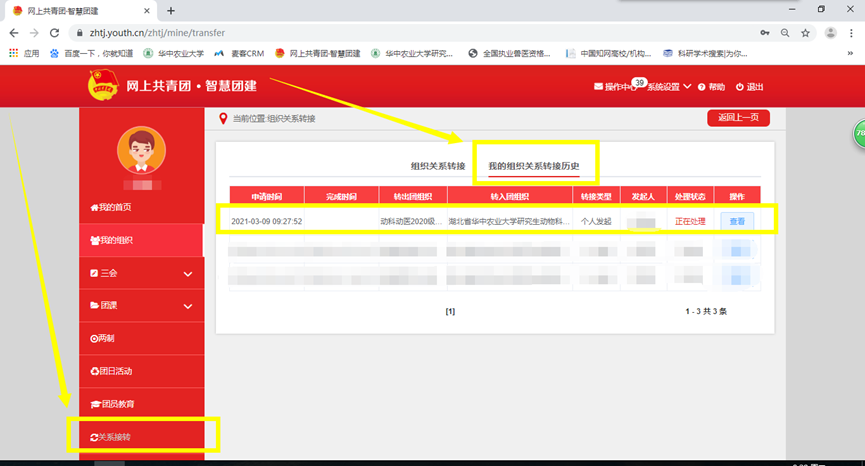Open 我的首页 in sidebar
This screenshot has height=466, width=865.
pos(111,207)
